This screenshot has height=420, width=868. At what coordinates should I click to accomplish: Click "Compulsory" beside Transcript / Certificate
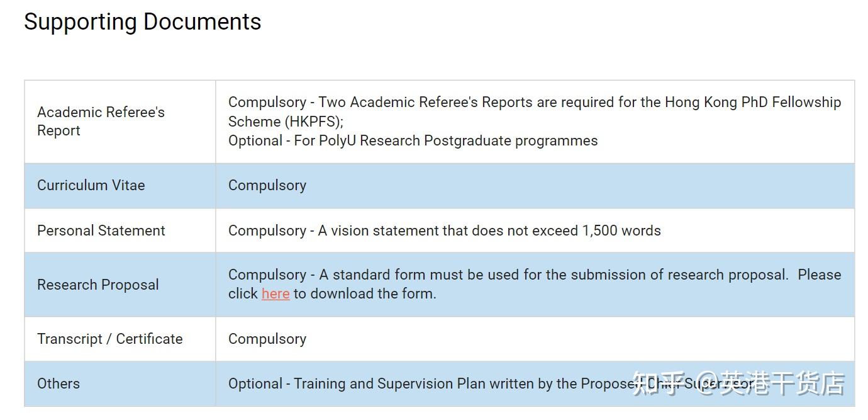tap(267, 339)
